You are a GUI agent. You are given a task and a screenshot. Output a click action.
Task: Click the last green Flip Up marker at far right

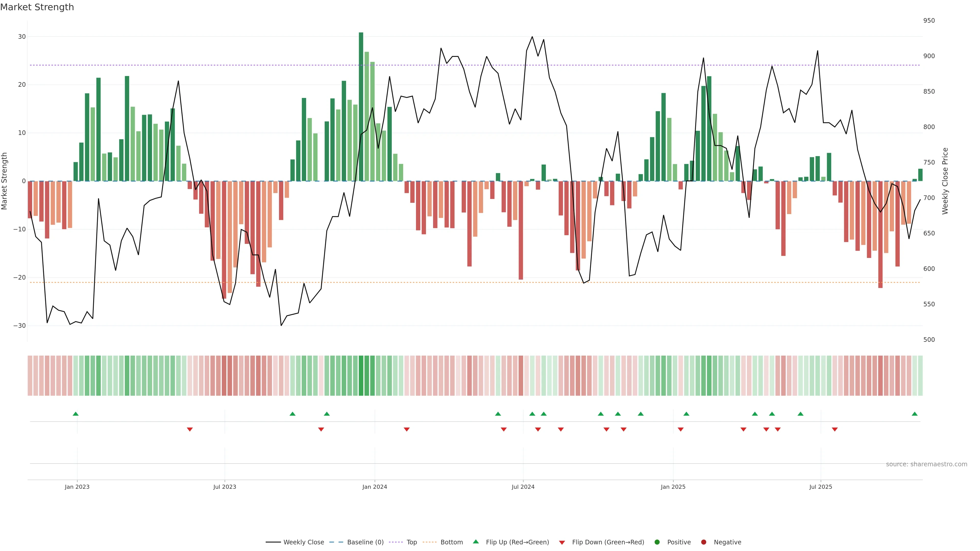pos(915,414)
